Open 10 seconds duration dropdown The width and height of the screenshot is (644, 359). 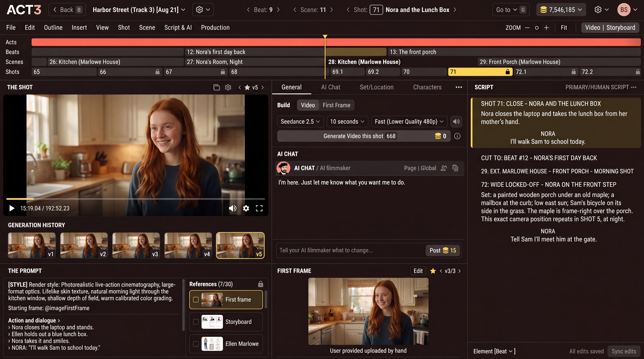(x=347, y=122)
